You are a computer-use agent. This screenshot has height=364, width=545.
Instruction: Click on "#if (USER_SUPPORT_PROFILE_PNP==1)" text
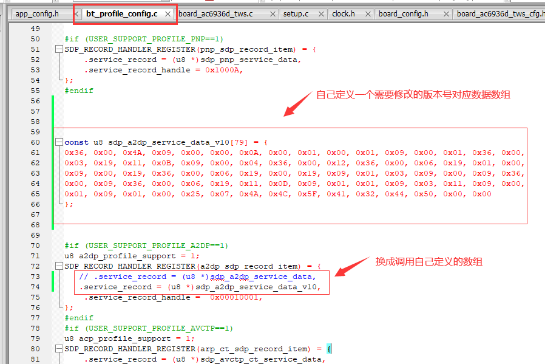[144, 39]
